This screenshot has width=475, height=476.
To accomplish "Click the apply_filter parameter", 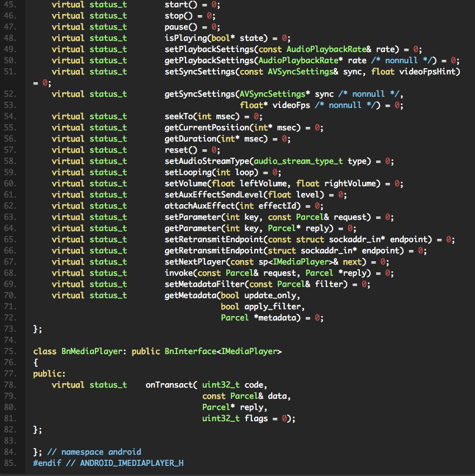I will (x=273, y=307).
